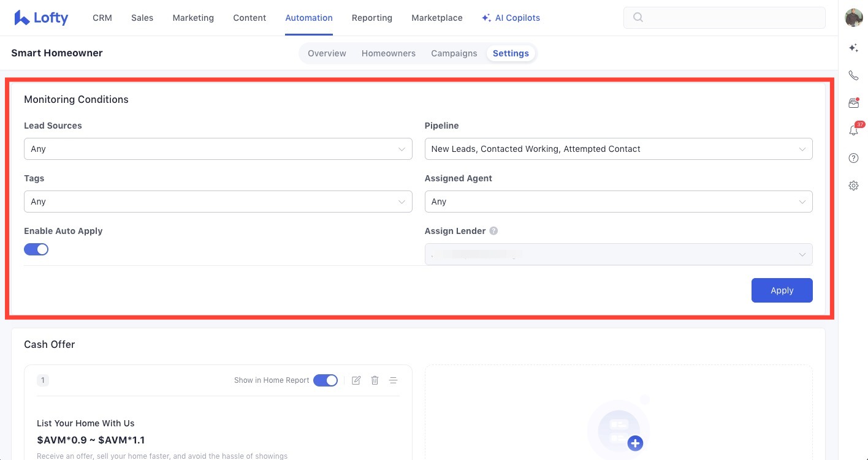Open the Pipeline dropdown
Screen dimensions: 868x460
[x=618, y=149]
